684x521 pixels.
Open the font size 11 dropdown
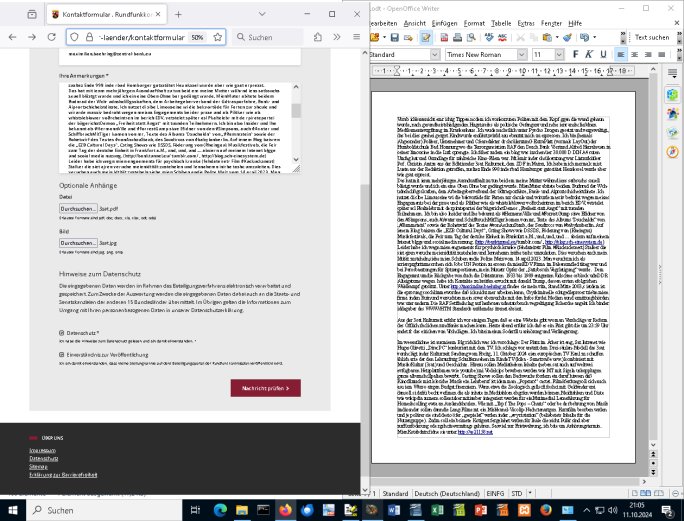click(559, 54)
